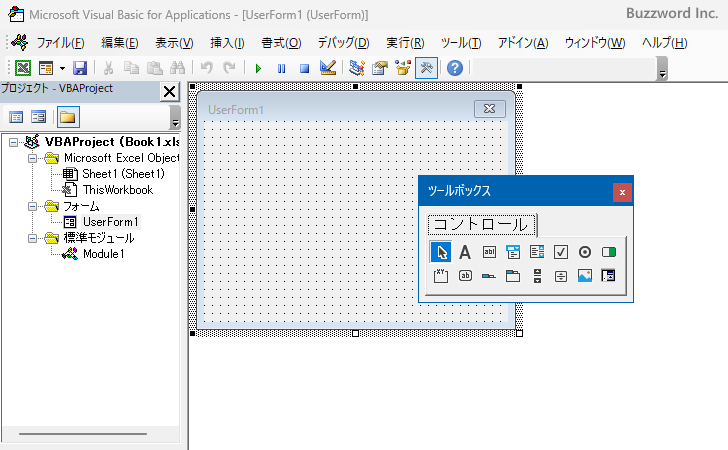Select the MultiPage control in toolbox
This screenshot has width=728, height=450.
coord(513,276)
